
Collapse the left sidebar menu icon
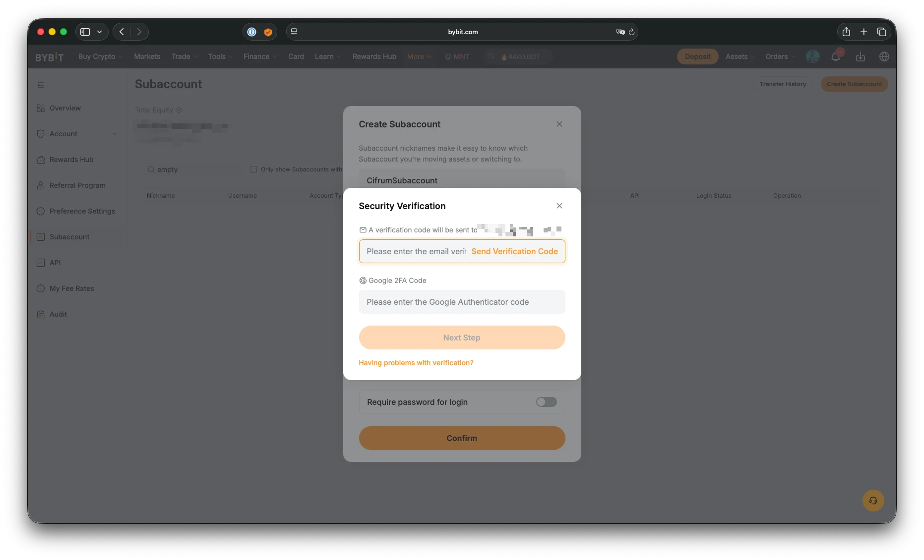[x=41, y=85]
